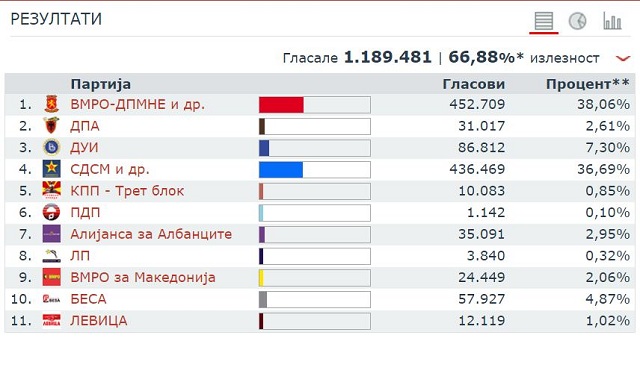Expand the turnout details red chevron
Image resolution: width=640 pixels, height=388 pixels.
(x=623, y=59)
